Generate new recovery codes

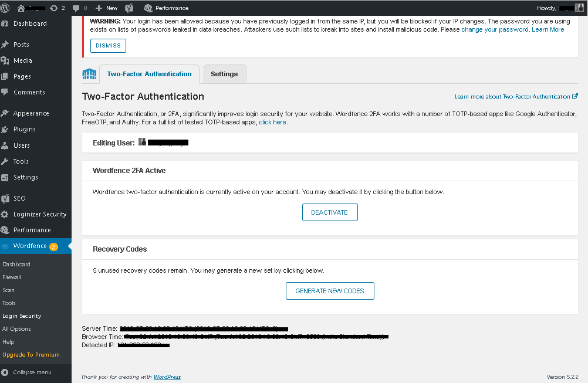[330, 291]
